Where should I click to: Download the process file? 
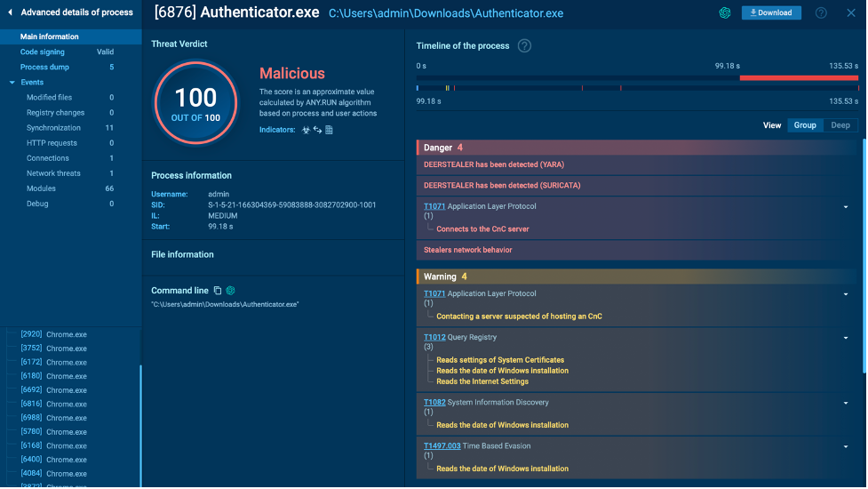(x=771, y=12)
